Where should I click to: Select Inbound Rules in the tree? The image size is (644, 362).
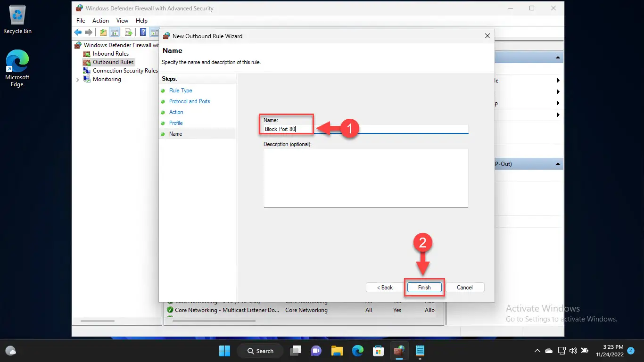click(111, 54)
